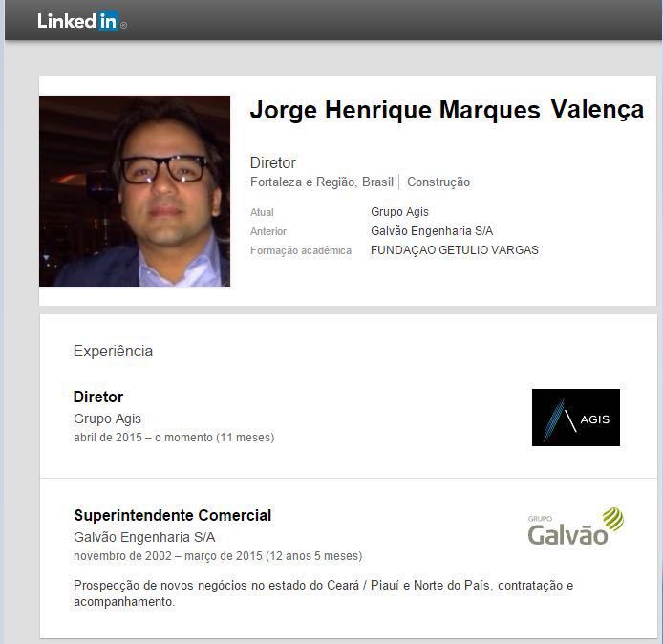Click the Diretor headline under the name

(272, 162)
